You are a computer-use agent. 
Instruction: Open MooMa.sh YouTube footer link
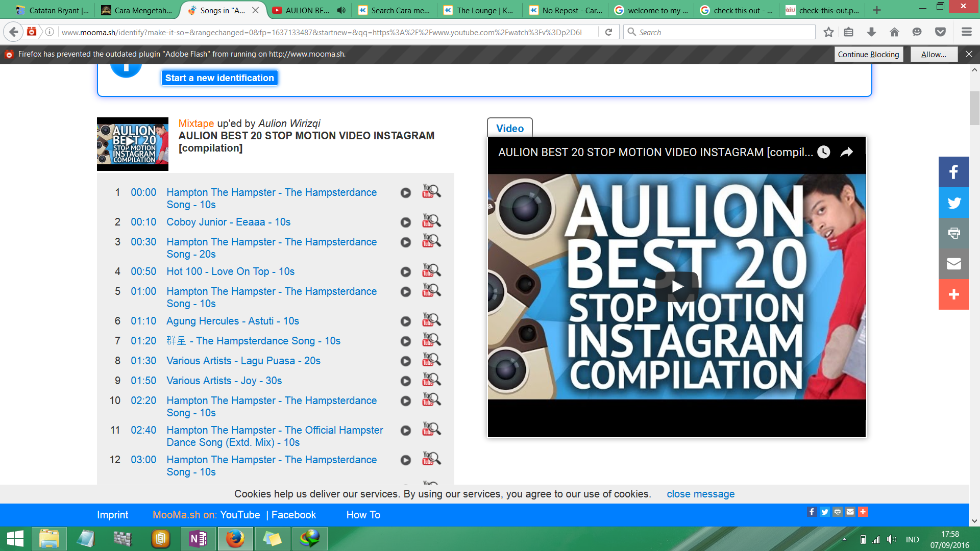pos(240,515)
